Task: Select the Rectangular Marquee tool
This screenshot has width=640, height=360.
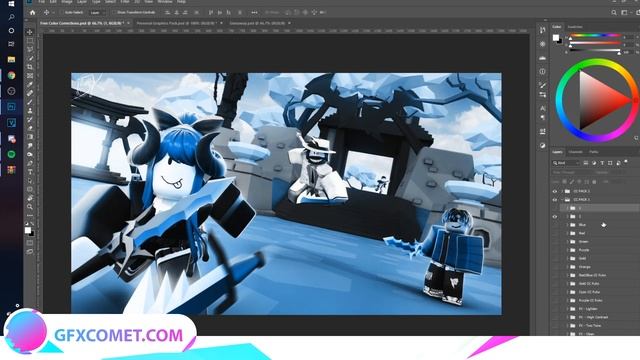Action: 30,41
